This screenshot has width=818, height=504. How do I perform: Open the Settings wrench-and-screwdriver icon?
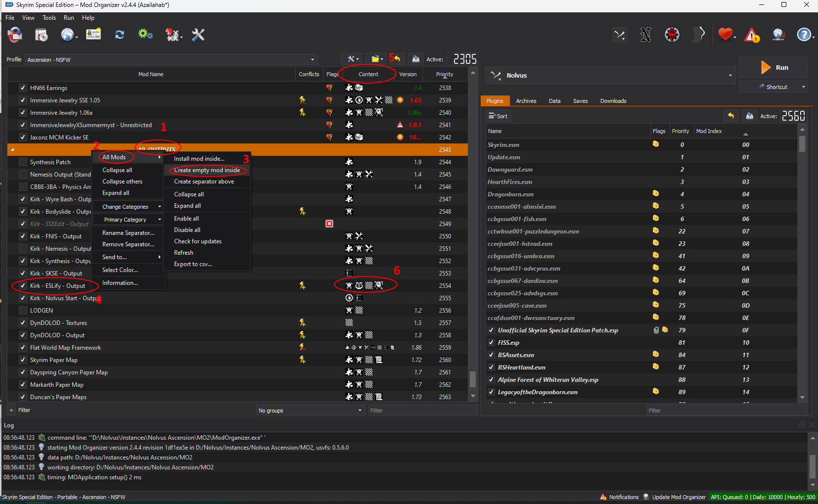tap(198, 35)
